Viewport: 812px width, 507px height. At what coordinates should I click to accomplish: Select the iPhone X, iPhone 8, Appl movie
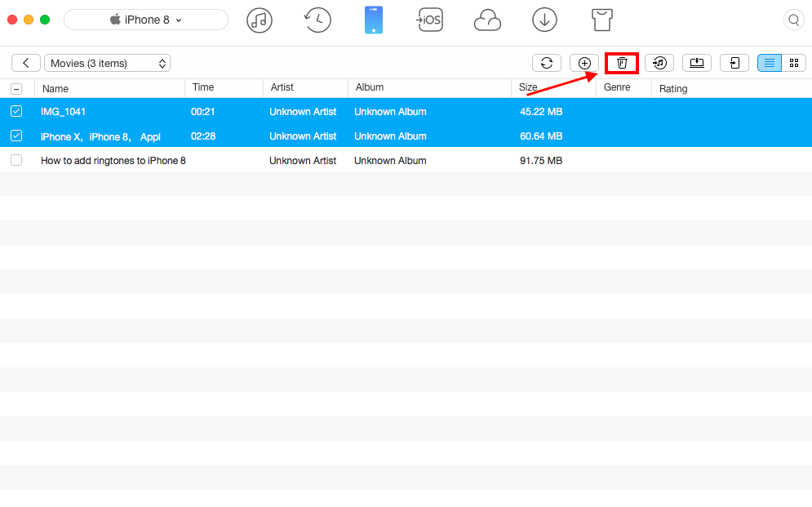click(x=100, y=136)
